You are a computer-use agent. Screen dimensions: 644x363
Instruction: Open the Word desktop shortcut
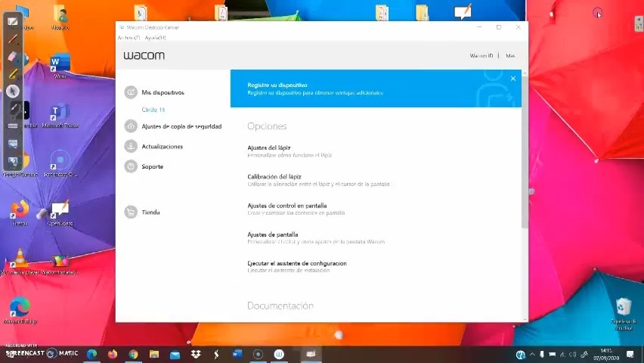pyautogui.click(x=60, y=66)
